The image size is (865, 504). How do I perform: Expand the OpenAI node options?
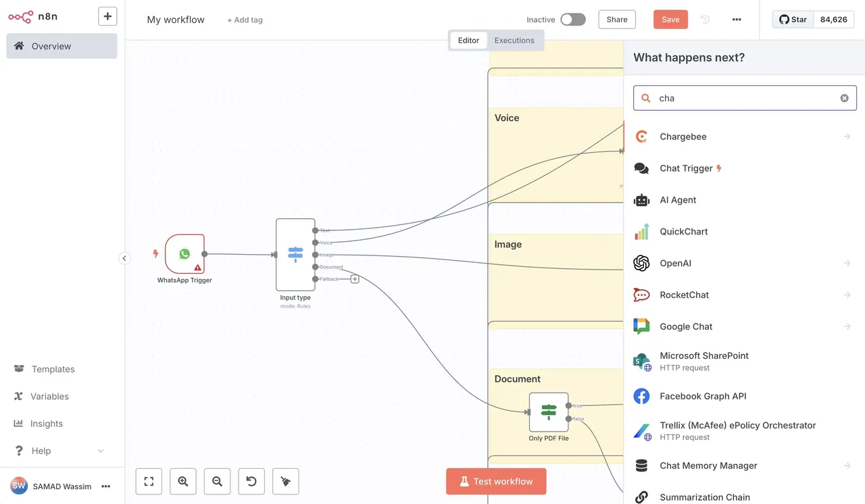[x=847, y=263]
